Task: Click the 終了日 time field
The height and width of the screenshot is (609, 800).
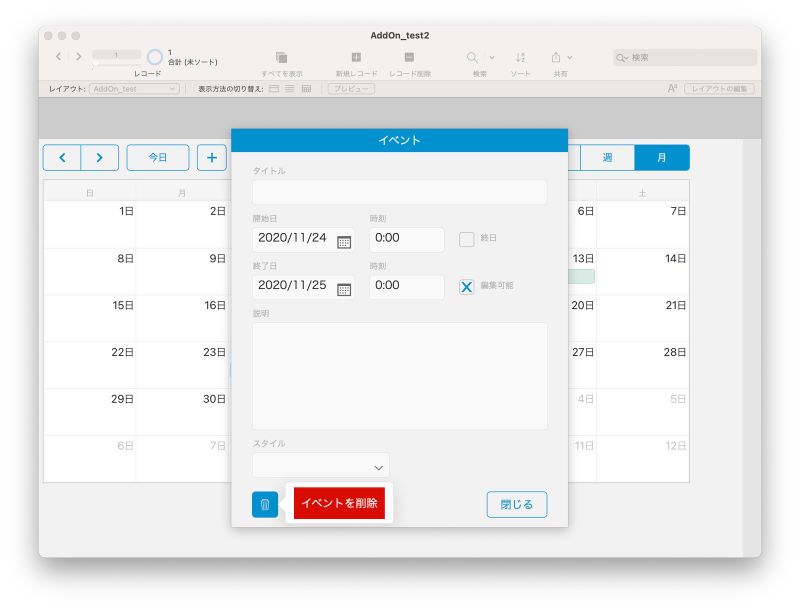Action: [x=407, y=287]
